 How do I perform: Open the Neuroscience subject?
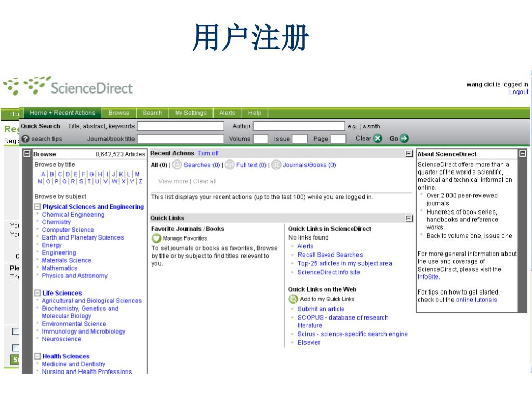pos(61,339)
